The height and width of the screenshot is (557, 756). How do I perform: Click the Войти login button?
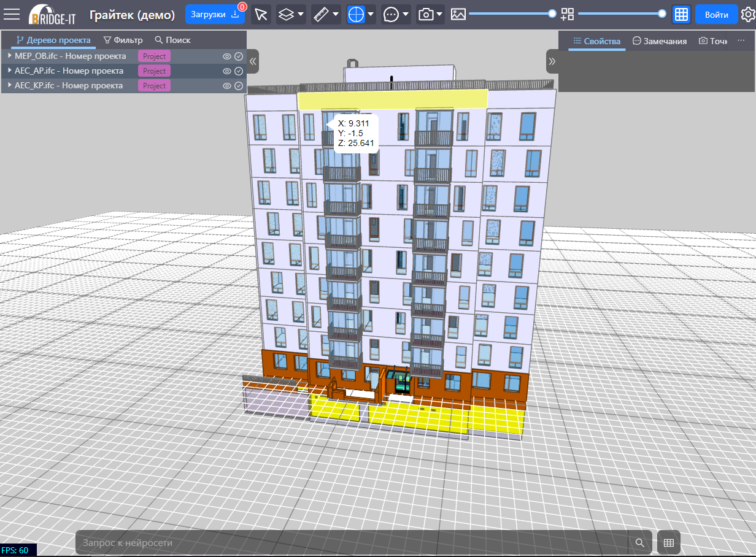[x=717, y=15]
